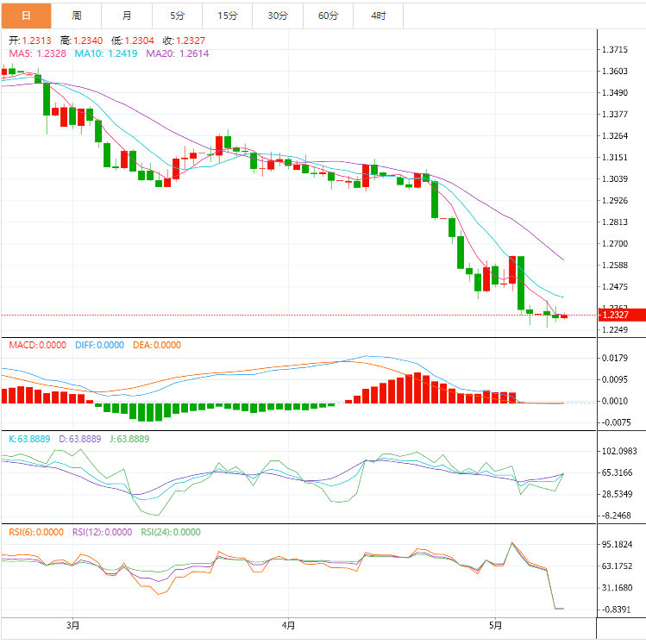Viewport: 646px width, 644px height.
Task: Open the 30分 interval tab
Action: (x=278, y=16)
